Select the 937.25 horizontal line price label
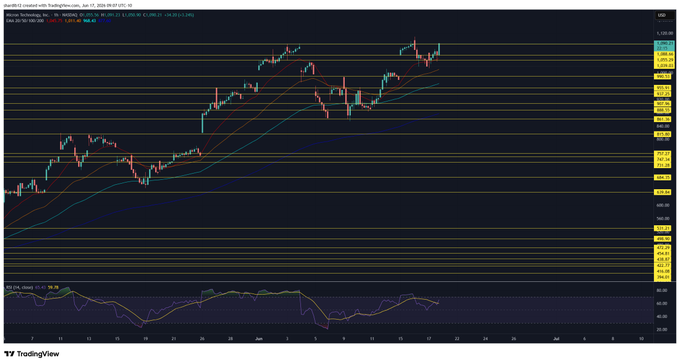This screenshot has height=364, width=680. click(663, 94)
